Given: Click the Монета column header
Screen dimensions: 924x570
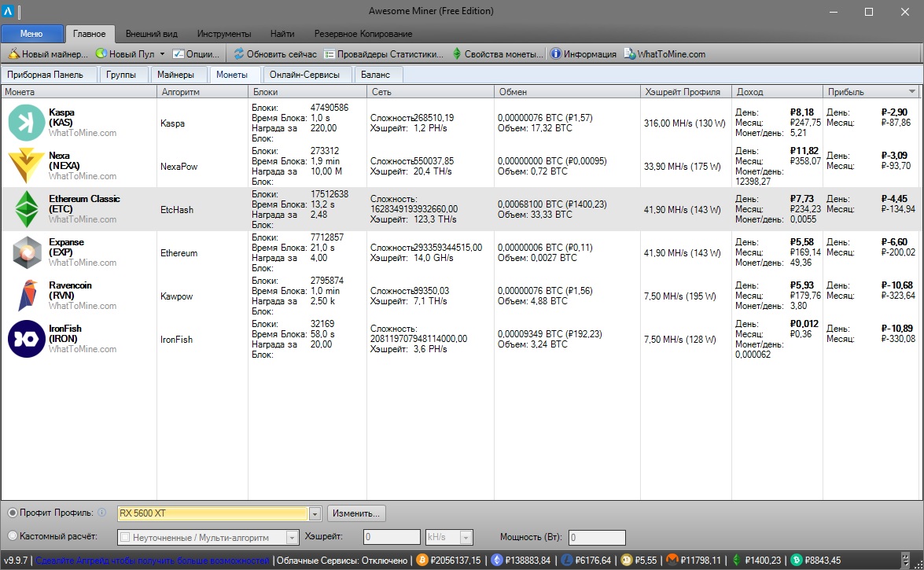Looking at the screenshot, I should click(79, 92).
